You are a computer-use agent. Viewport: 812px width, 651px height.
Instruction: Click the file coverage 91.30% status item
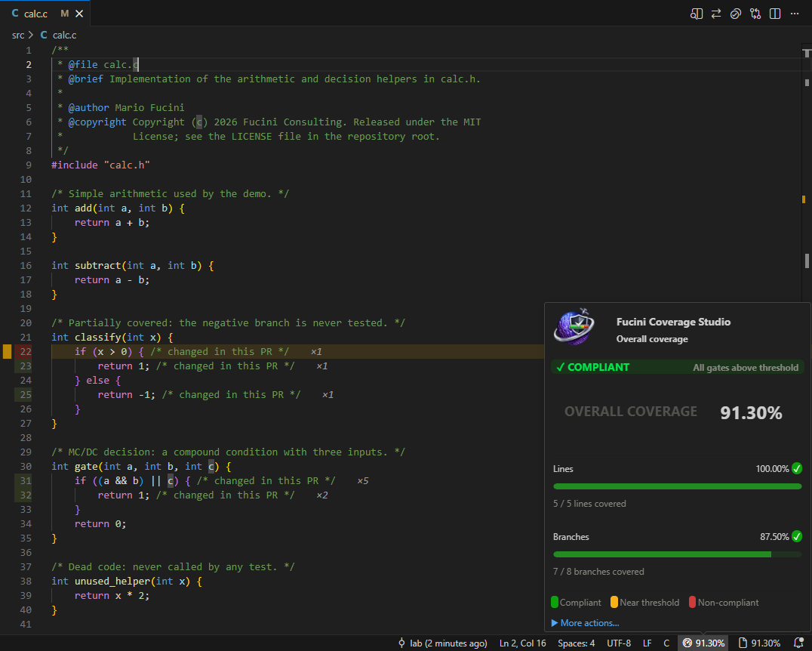pyautogui.click(x=760, y=643)
